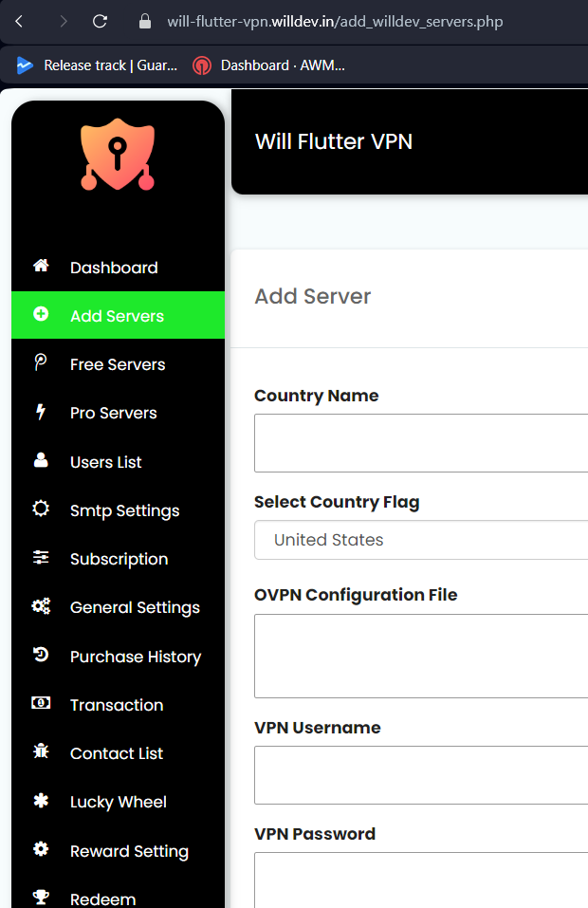Open Reward Setting page

[118, 851]
